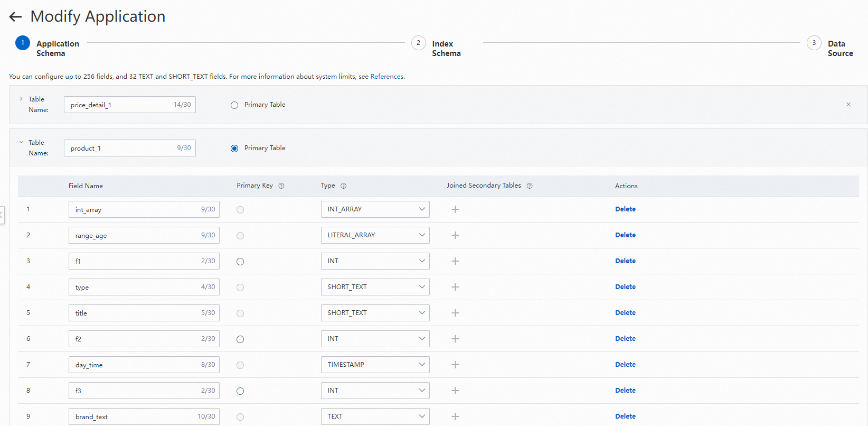Add joined secondary table for type row
868x426 pixels.
click(x=455, y=287)
